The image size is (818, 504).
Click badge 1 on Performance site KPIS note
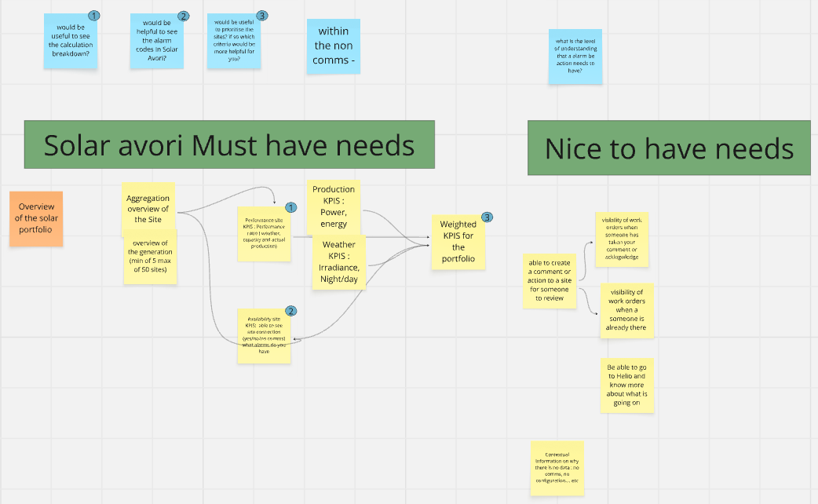[290, 208]
